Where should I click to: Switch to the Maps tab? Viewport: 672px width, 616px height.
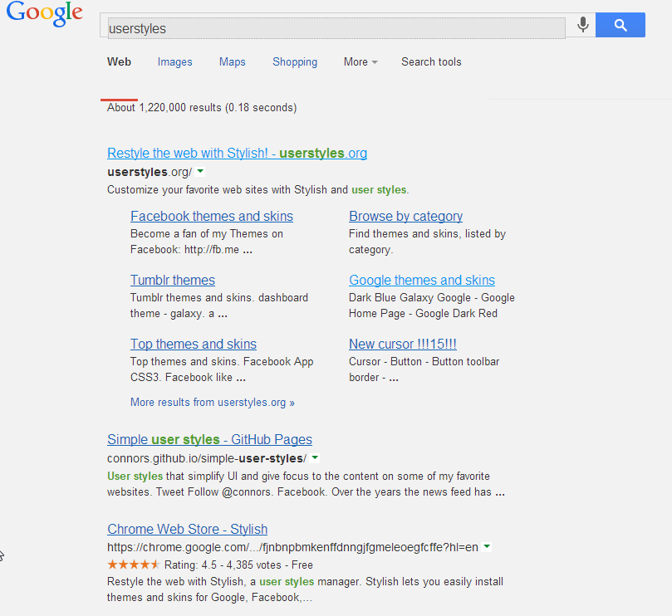pos(233,62)
